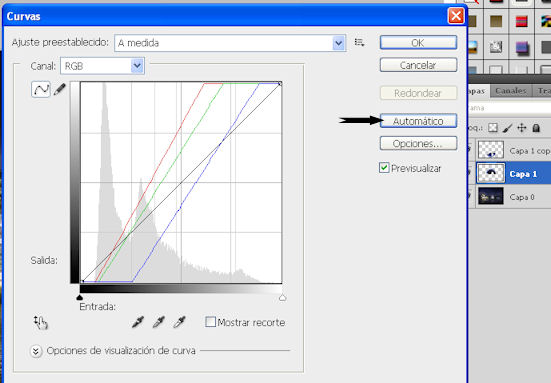The width and height of the screenshot is (551, 383).
Task: Click the white point input slider
Action: click(282, 298)
